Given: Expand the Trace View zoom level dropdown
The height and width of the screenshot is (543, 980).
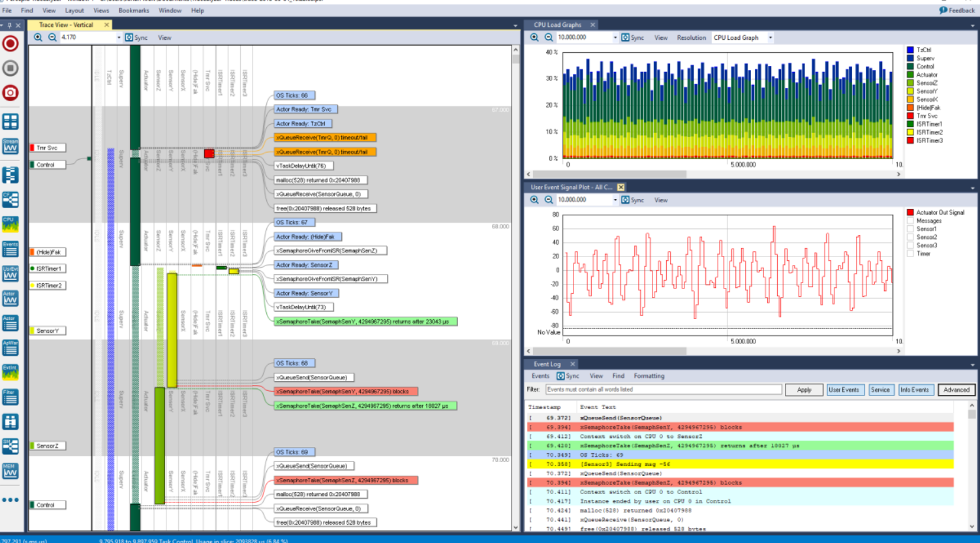Looking at the screenshot, I should pyautogui.click(x=119, y=38).
